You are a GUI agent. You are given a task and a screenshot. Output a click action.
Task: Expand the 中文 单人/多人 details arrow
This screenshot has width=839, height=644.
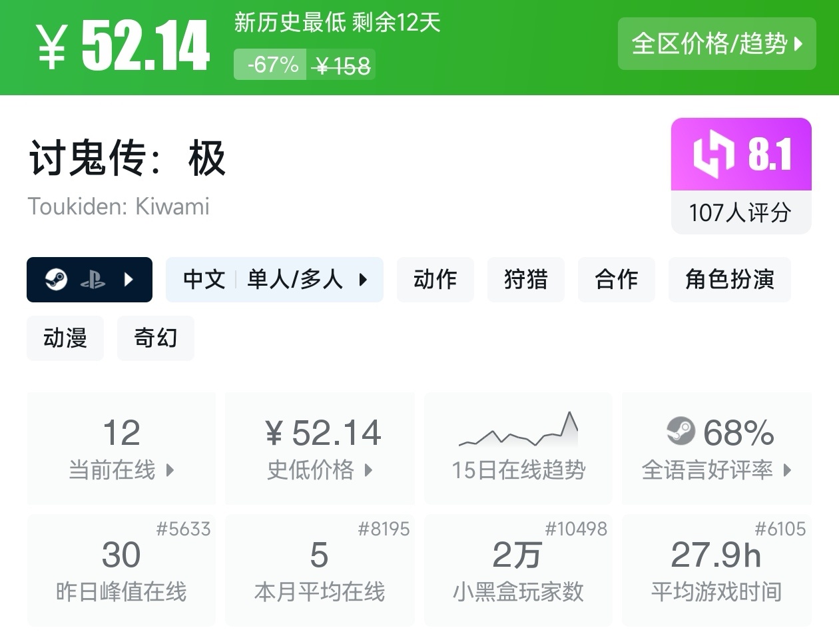pos(363,280)
